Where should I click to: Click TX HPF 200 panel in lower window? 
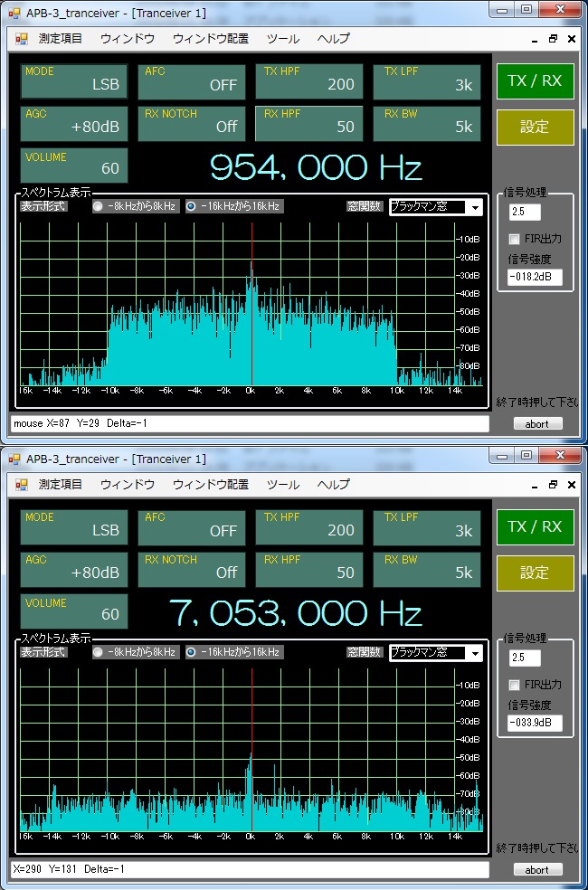308,527
